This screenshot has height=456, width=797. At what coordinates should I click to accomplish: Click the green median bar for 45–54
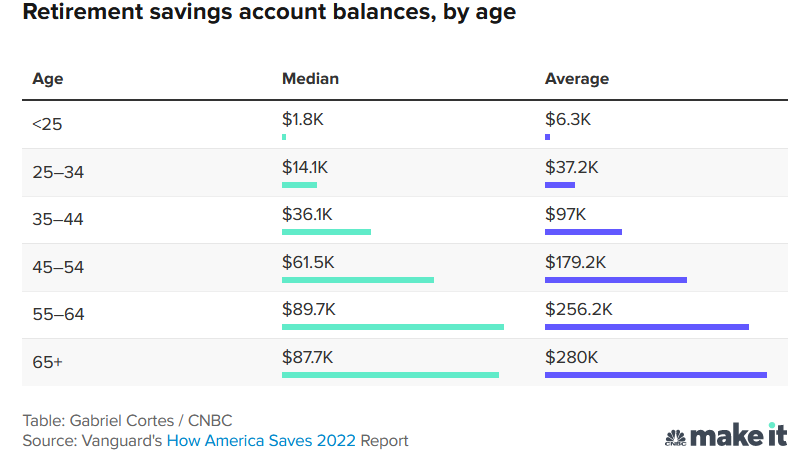[x=357, y=280]
